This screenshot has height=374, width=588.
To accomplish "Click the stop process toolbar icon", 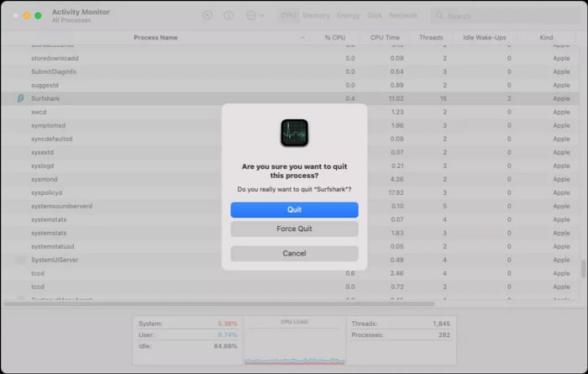I will point(207,15).
